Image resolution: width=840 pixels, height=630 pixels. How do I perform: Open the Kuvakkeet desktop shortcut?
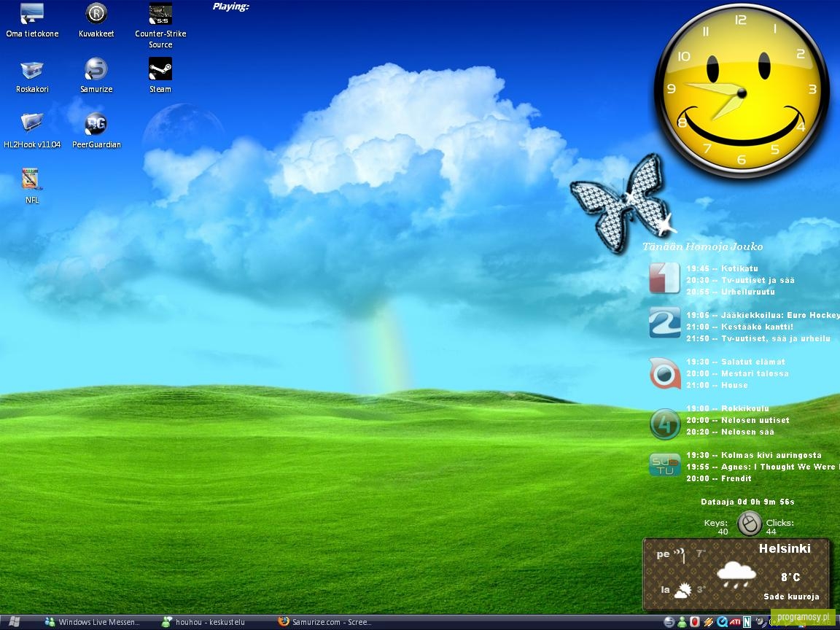pos(96,20)
